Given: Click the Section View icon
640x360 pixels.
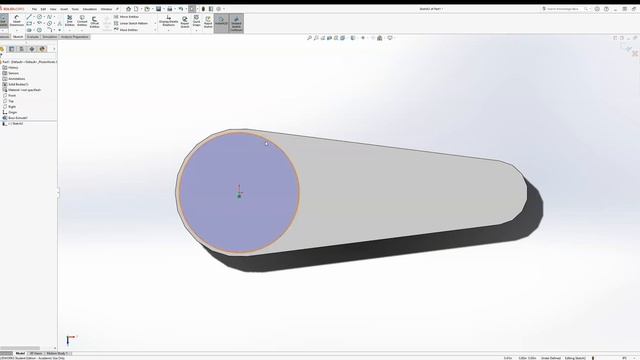Looking at the screenshot, I should (329, 38).
